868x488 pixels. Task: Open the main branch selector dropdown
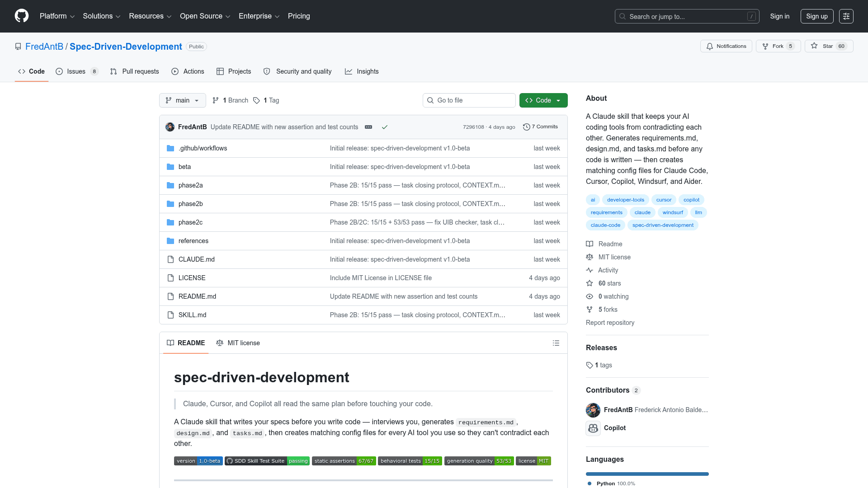[x=183, y=100]
